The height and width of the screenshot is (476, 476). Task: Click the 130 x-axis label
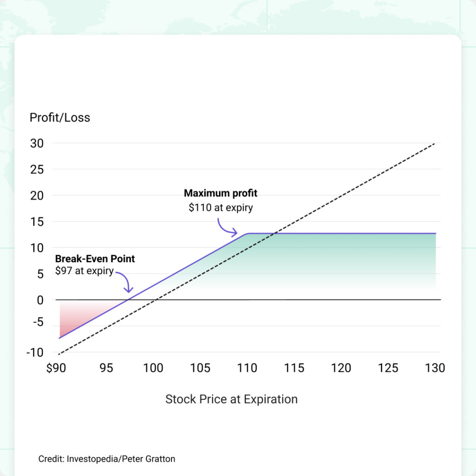click(435, 368)
